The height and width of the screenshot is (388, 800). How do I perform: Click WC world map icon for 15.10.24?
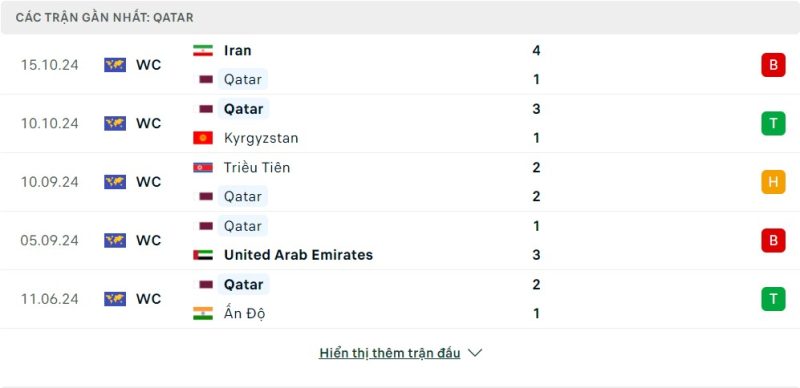point(115,65)
